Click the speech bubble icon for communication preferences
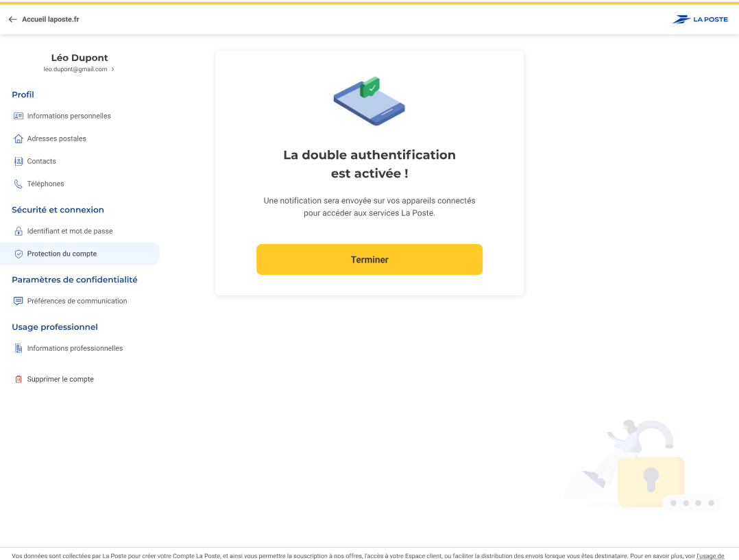Screen dimensions: 739x560 [19, 301]
